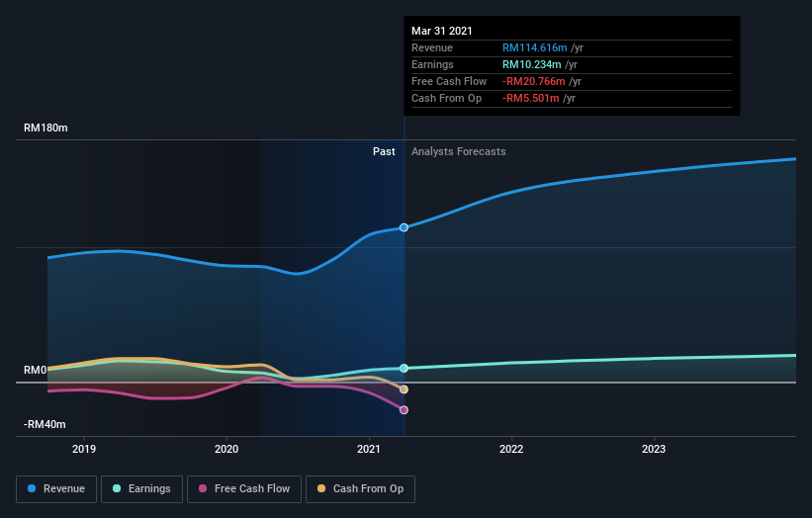
Task: Click the 2020 x-axis label
Action: tap(226, 449)
